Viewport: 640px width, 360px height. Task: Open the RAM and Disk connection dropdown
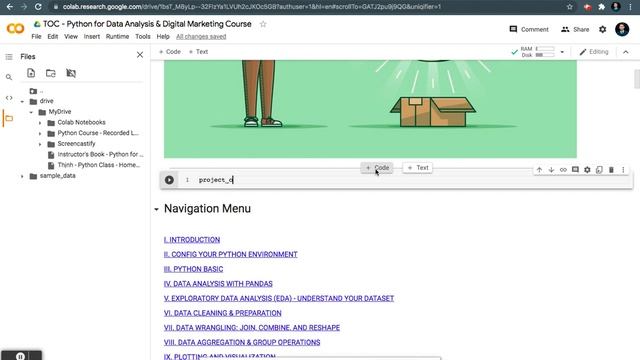562,52
